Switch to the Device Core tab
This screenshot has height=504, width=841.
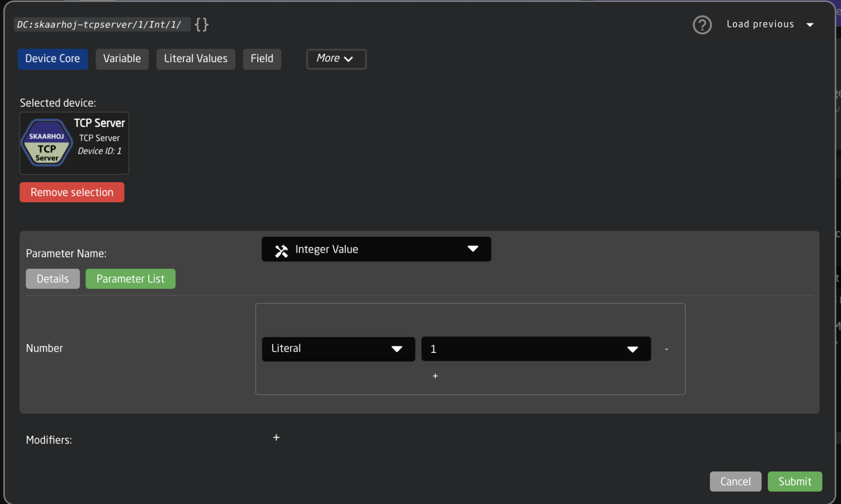click(x=53, y=59)
